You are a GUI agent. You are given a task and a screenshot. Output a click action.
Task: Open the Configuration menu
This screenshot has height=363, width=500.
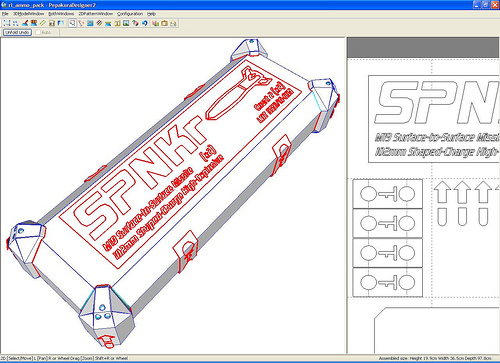130,14
